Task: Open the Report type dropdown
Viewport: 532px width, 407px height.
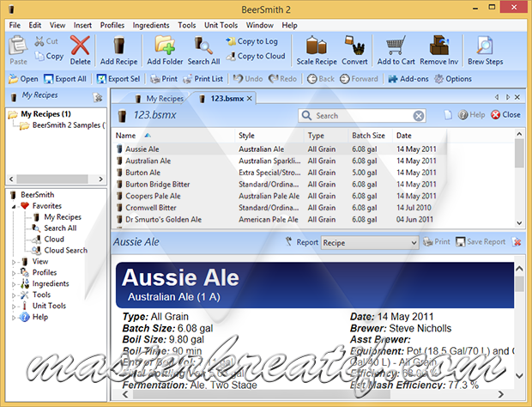Action: tap(370, 243)
